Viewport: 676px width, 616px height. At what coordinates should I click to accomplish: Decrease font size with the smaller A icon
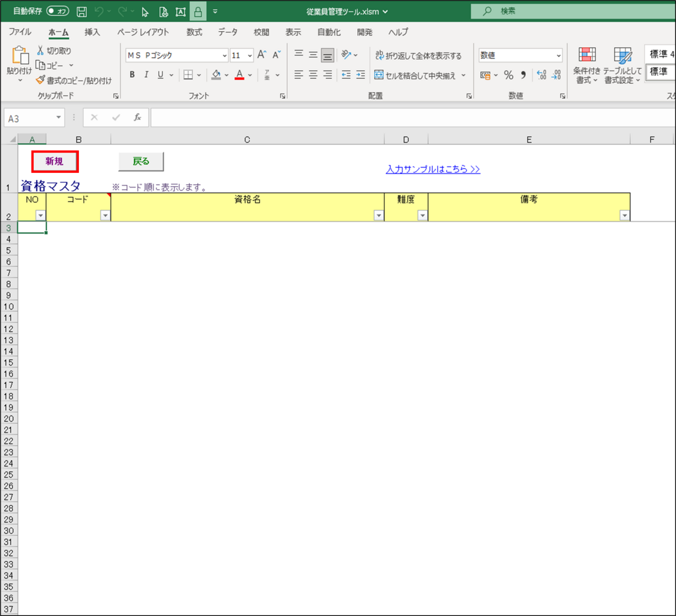pyautogui.click(x=277, y=55)
